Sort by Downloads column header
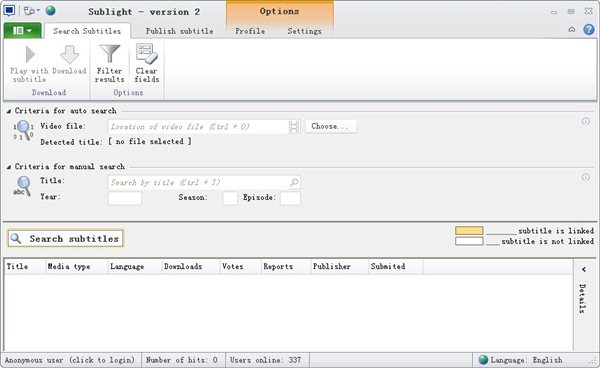The width and height of the screenshot is (600, 368). click(191, 266)
